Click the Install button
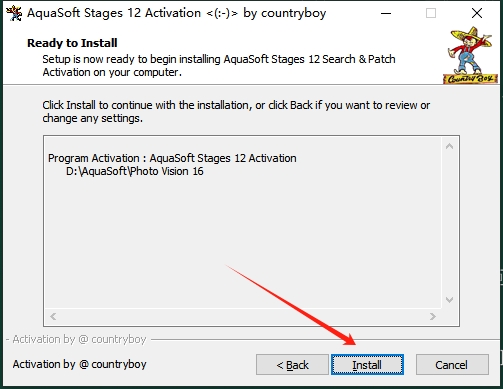The width and height of the screenshot is (503, 389). 367,365
